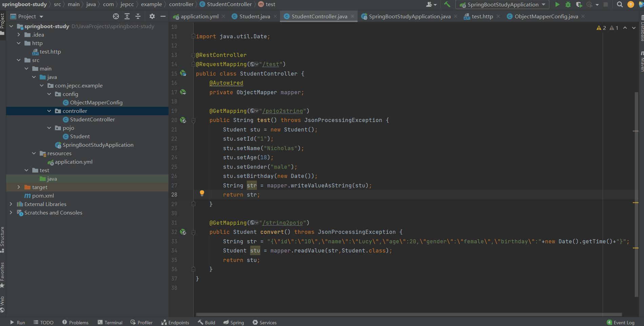This screenshot has width=644, height=326.
Task: Click the yellow lightbulb intention icon
Action: [x=202, y=193]
